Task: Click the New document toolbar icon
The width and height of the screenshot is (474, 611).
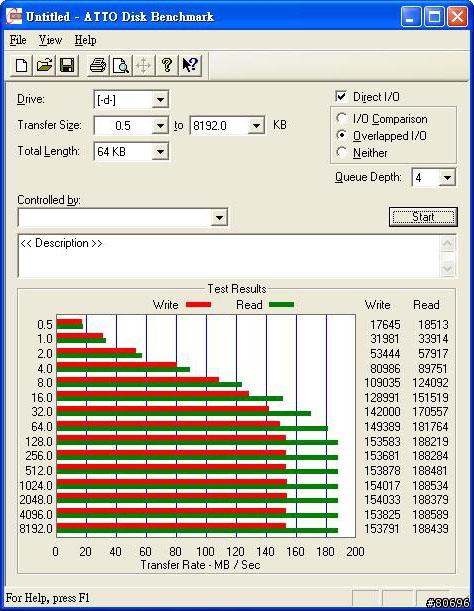Action: click(21, 65)
